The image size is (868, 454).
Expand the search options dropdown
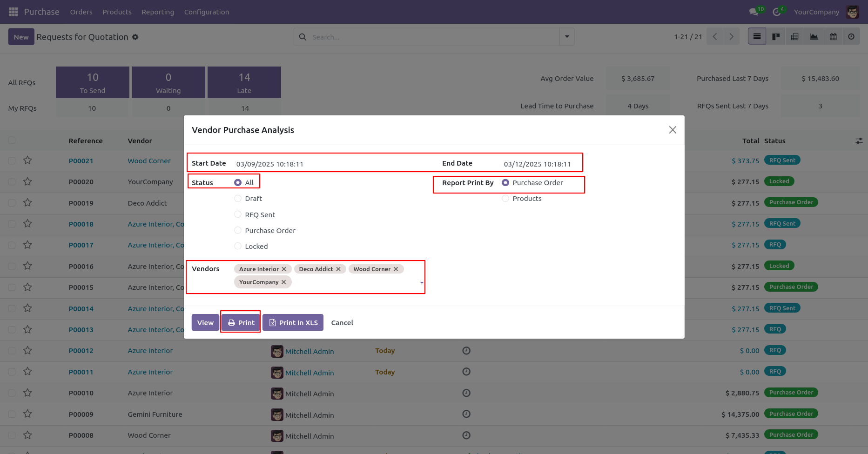click(567, 36)
